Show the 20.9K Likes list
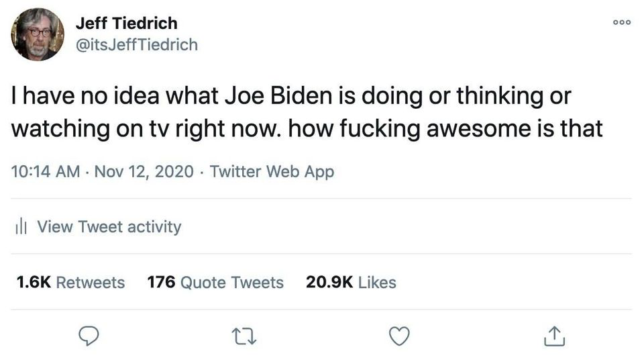644x362 pixels. 351,283
